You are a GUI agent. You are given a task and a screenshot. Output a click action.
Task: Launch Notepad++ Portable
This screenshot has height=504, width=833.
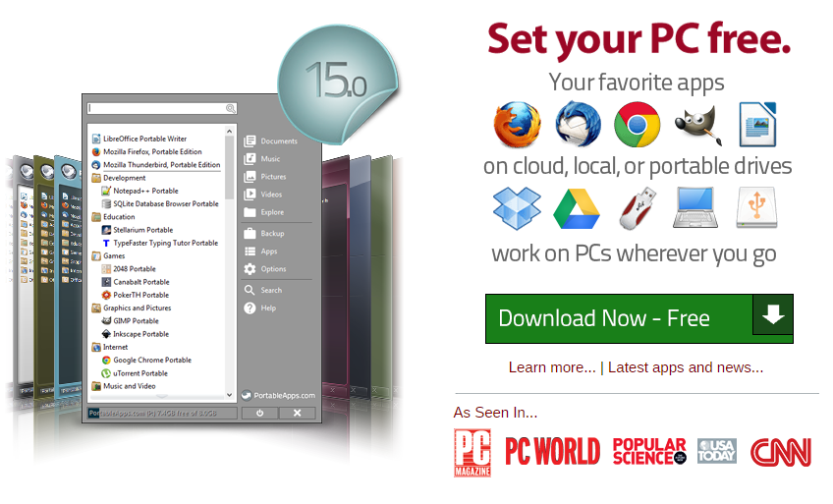[x=139, y=192]
